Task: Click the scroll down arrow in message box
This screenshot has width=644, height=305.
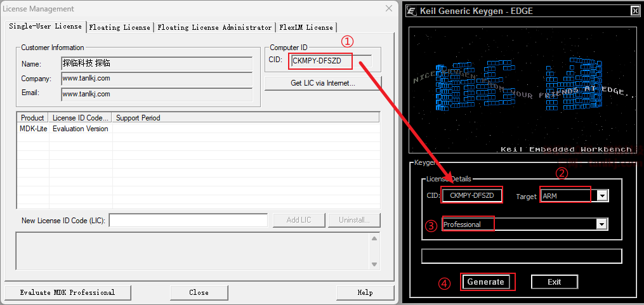Action: [374, 264]
